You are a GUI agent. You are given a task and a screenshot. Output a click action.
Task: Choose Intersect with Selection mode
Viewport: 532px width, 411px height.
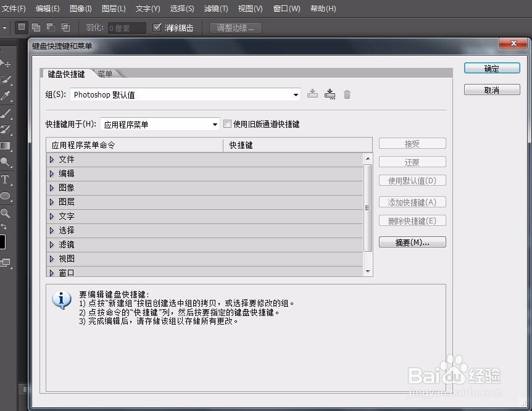coord(65,27)
